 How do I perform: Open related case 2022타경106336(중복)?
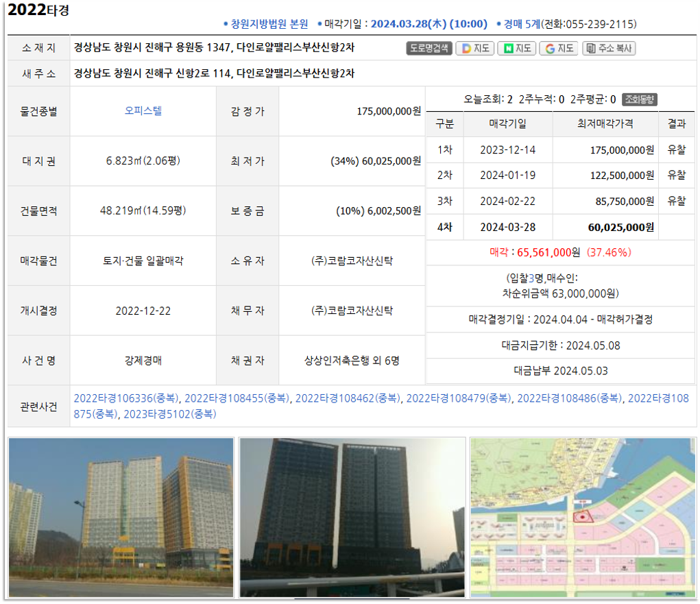coord(126,398)
